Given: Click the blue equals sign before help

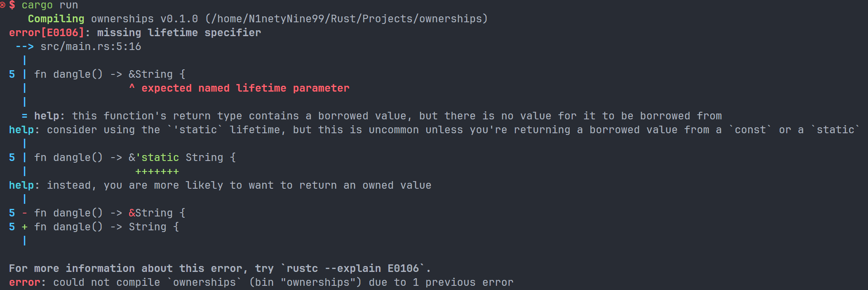Looking at the screenshot, I should coord(24,116).
